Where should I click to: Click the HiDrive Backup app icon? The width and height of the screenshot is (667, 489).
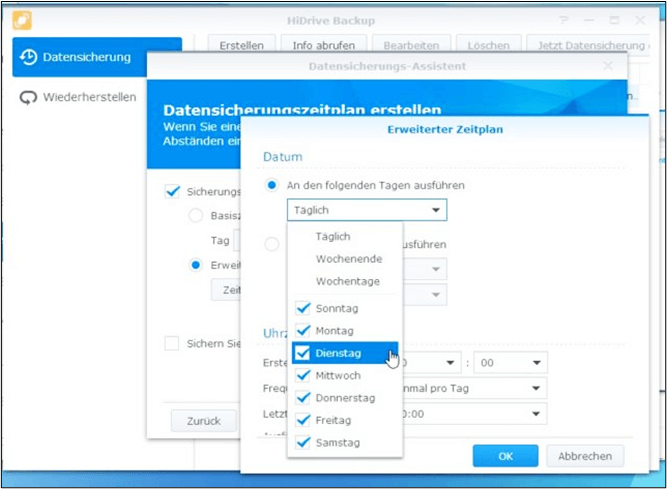click(22, 20)
